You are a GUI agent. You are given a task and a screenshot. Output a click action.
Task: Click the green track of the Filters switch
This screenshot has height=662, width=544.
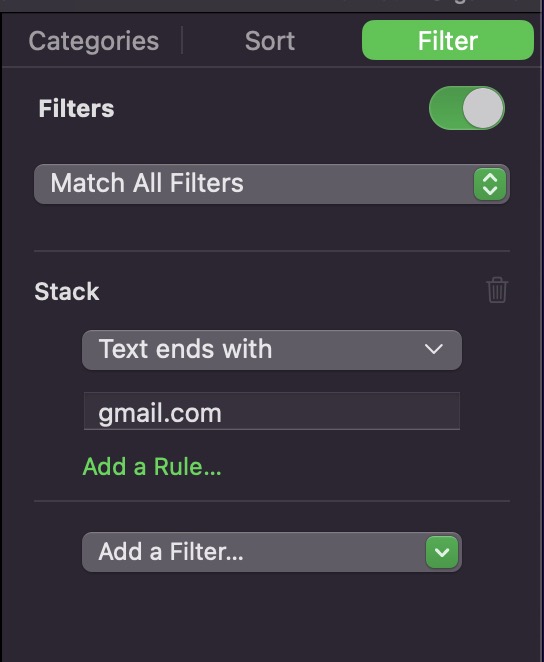[445, 108]
